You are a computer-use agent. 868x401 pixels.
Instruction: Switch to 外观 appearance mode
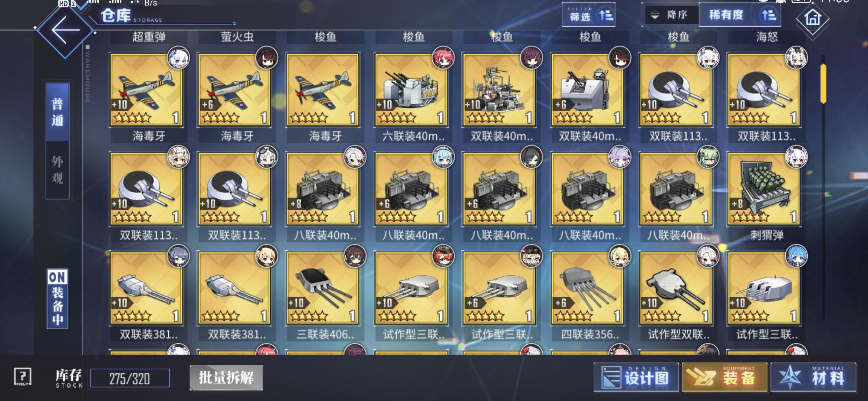(57, 170)
